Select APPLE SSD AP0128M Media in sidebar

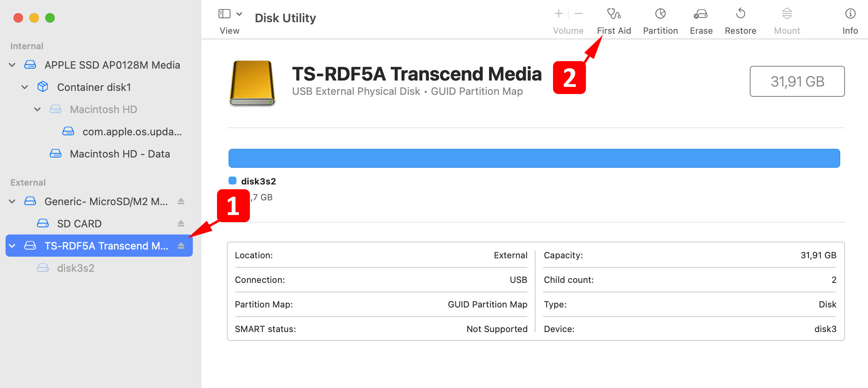pos(99,65)
